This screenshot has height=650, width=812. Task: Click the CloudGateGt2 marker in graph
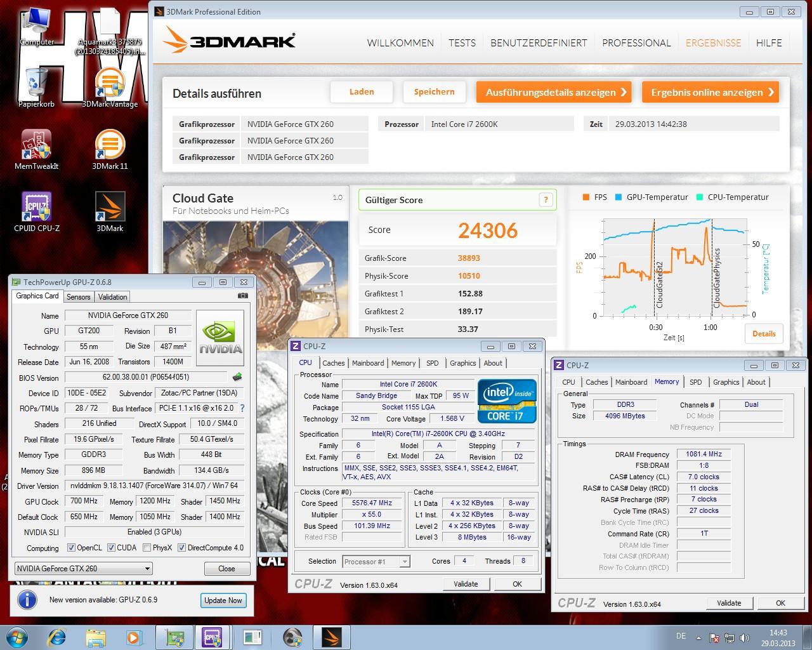659,284
